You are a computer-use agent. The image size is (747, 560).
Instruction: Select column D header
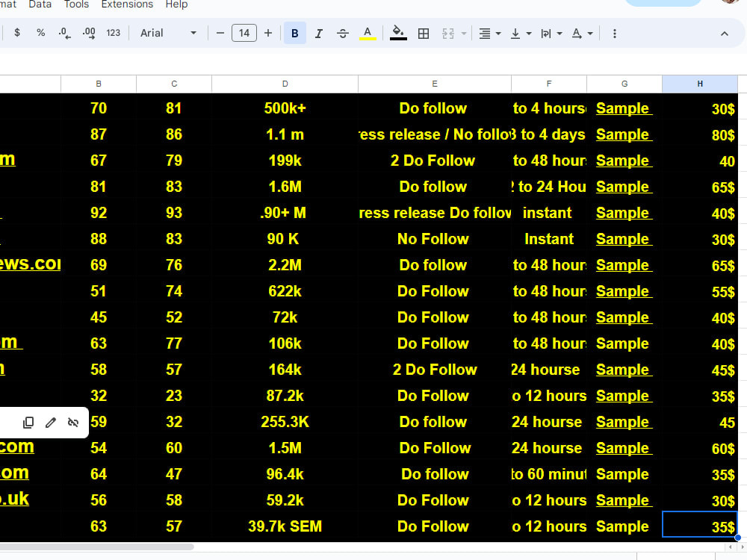(x=285, y=84)
